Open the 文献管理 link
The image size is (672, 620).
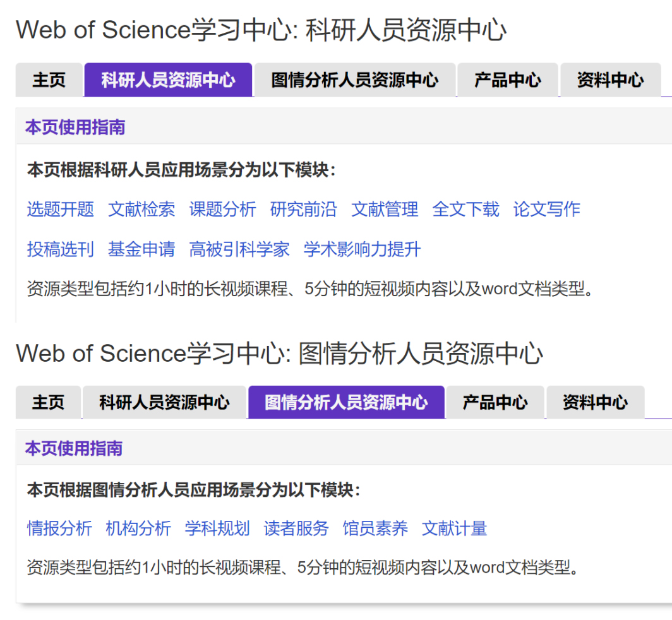pyautogui.click(x=385, y=210)
